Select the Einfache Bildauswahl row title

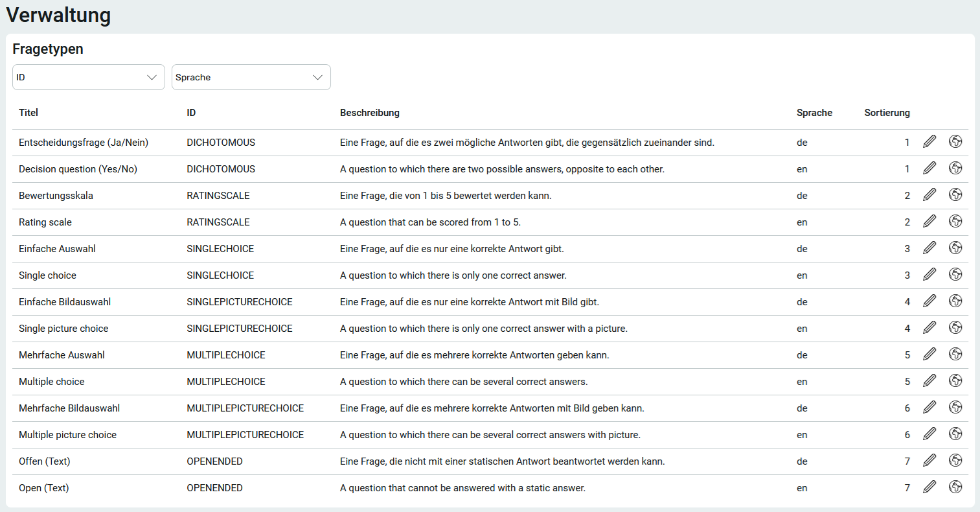pyautogui.click(x=65, y=302)
